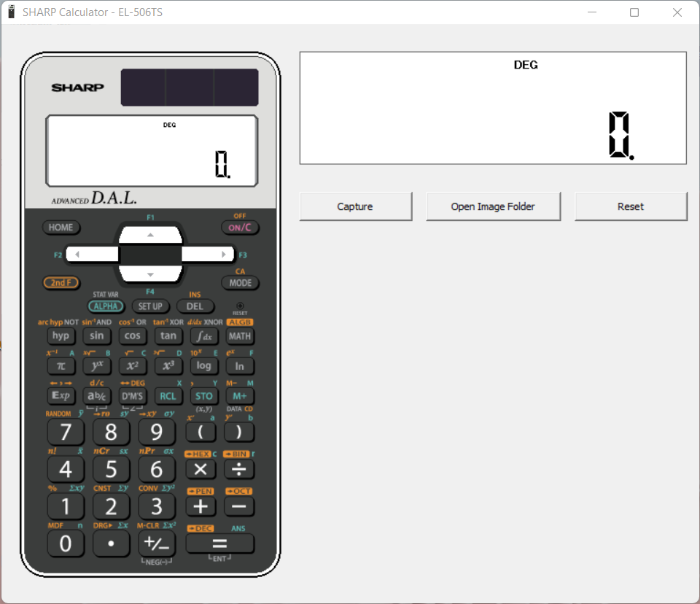Screen dimensions: 700x604
Task: Click the ln key
Action: (x=240, y=366)
